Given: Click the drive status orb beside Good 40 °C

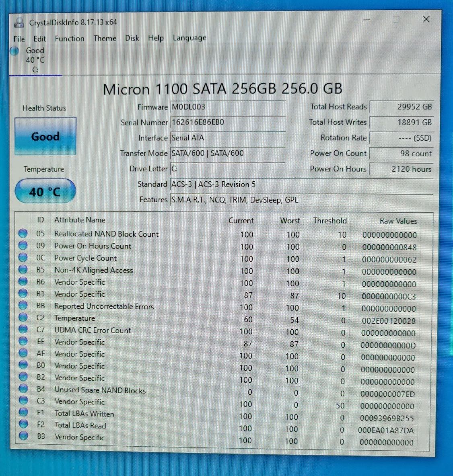Looking at the screenshot, I should coord(14,51).
